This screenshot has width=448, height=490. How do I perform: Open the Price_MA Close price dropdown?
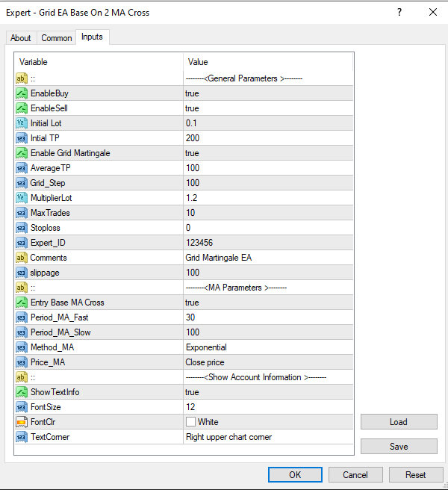point(267,362)
